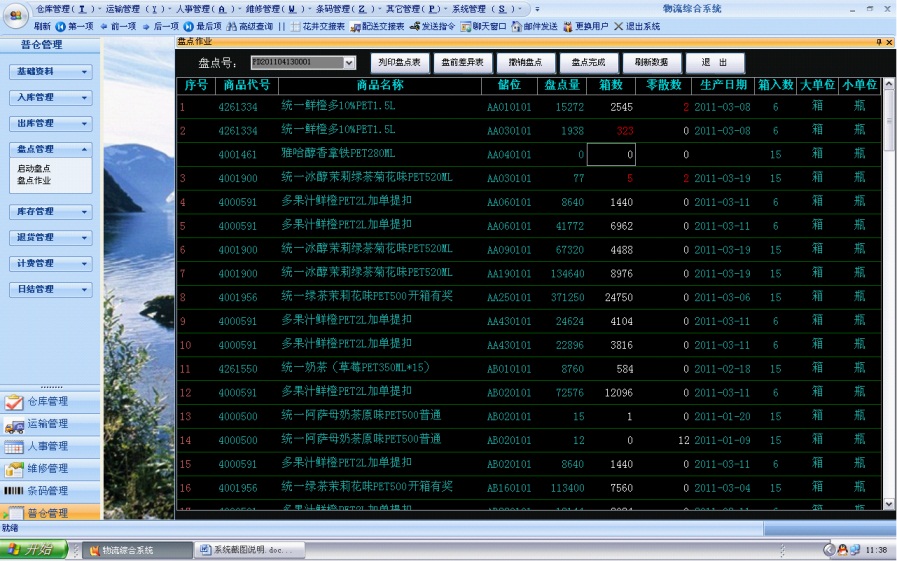The image size is (897, 561).
Task: Open 高级查询 advanced search binoculars icon
Action: pyautogui.click(x=232, y=26)
